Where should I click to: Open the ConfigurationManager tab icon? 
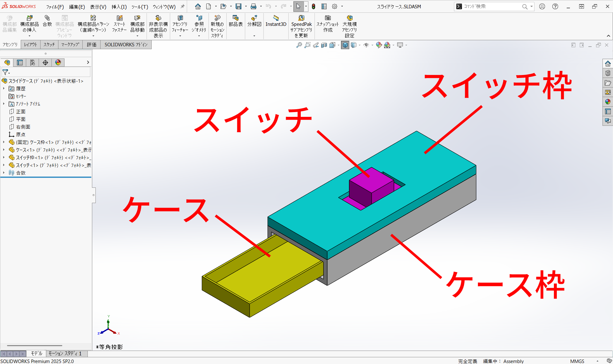(33, 63)
